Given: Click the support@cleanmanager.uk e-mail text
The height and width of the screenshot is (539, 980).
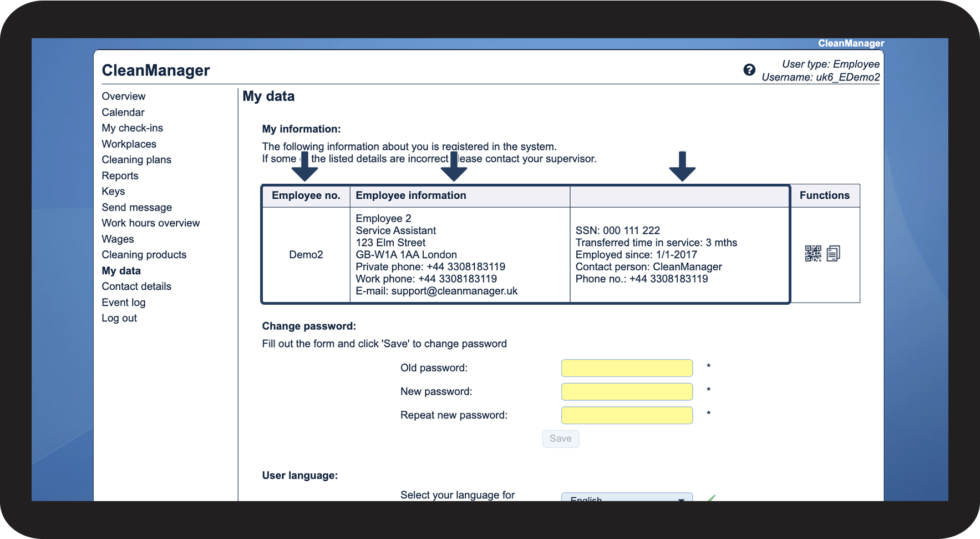Looking at the screenshot, I should pos(454,291).
